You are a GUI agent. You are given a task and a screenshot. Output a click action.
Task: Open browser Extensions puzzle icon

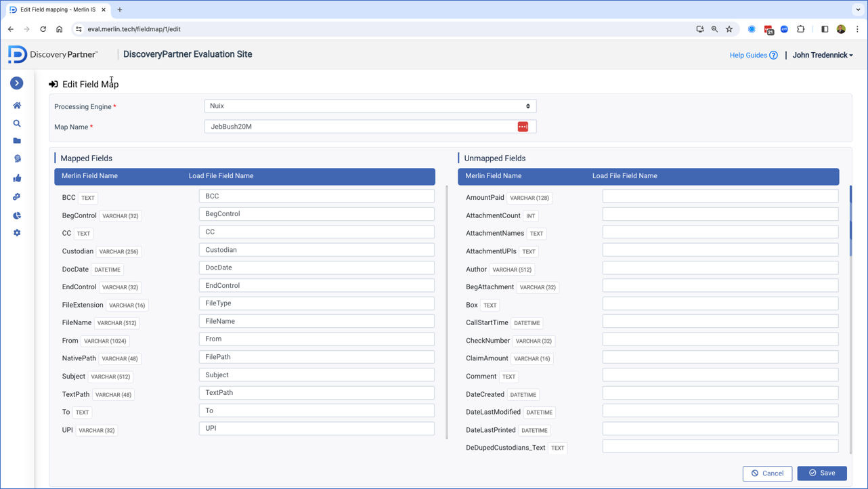point(801,29)
